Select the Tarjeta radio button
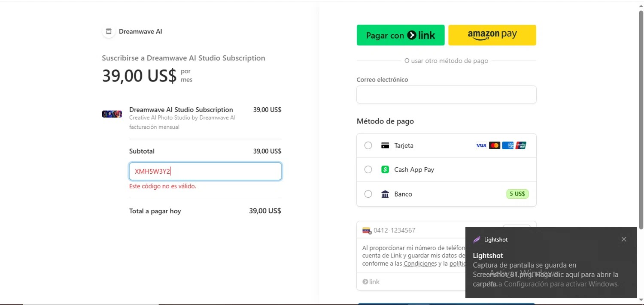The height and width of the screenshot is (305, 644). click(x=368, y=145)
